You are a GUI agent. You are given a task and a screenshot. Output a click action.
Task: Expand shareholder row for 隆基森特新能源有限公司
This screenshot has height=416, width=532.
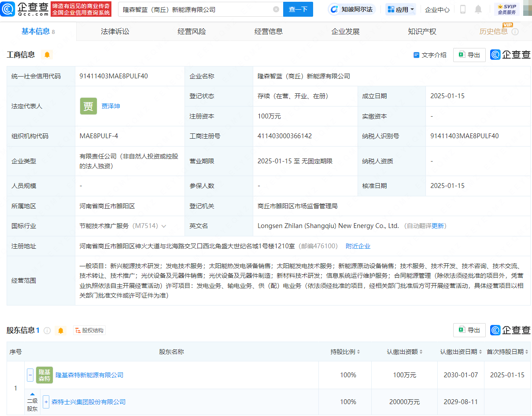30,375
